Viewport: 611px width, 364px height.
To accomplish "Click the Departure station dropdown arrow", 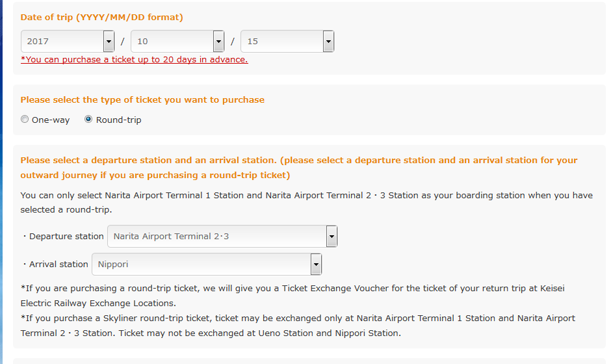I will [331, 237].
